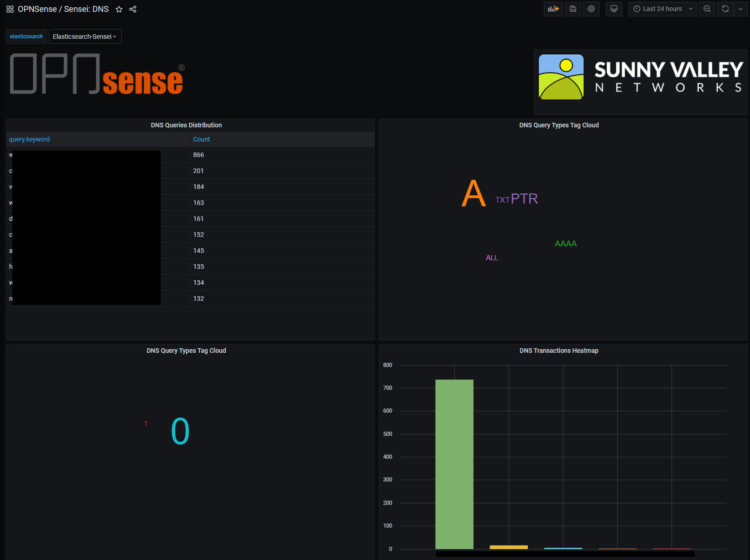Cycle view mode with monitor icon
The height and width of the screenshot is (560, 750).
(x=614, y=9)
